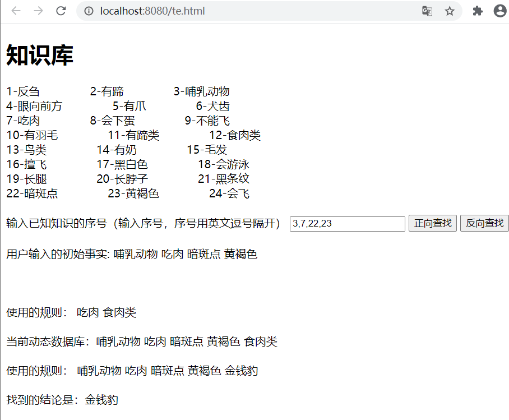Reload the page with refresh icon
The width and height of the screenshot is (509, 420).
click(x=61, y=11)
